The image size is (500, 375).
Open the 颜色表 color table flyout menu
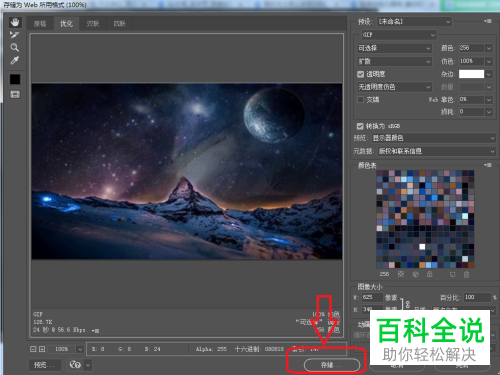click(488, 165)
